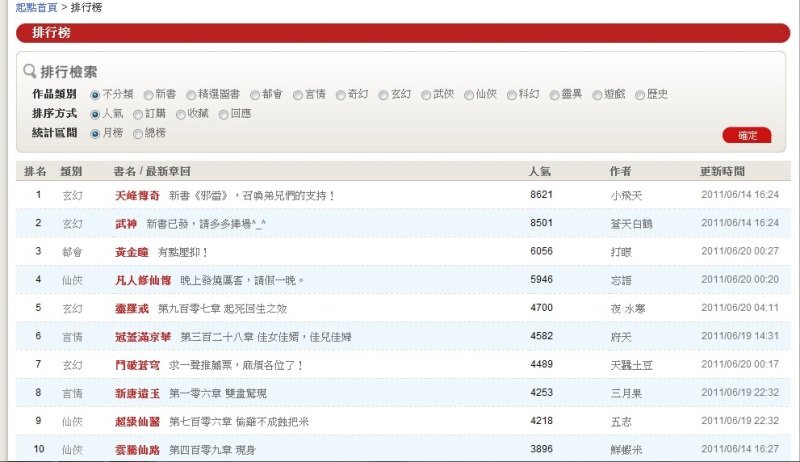Sort by 收藏 radio button
800x462 pixels.
click(x=181, y=114)
